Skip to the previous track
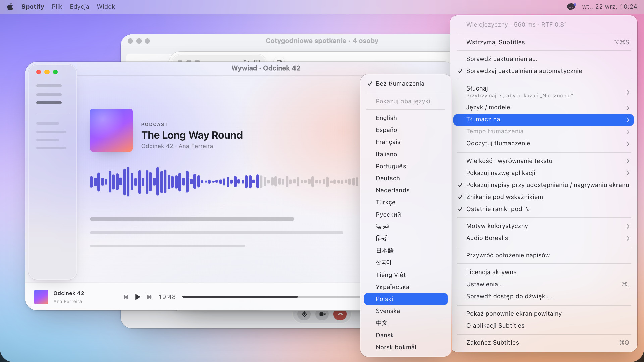The width and height of the screenshot is (644, 362). (126, 297)
